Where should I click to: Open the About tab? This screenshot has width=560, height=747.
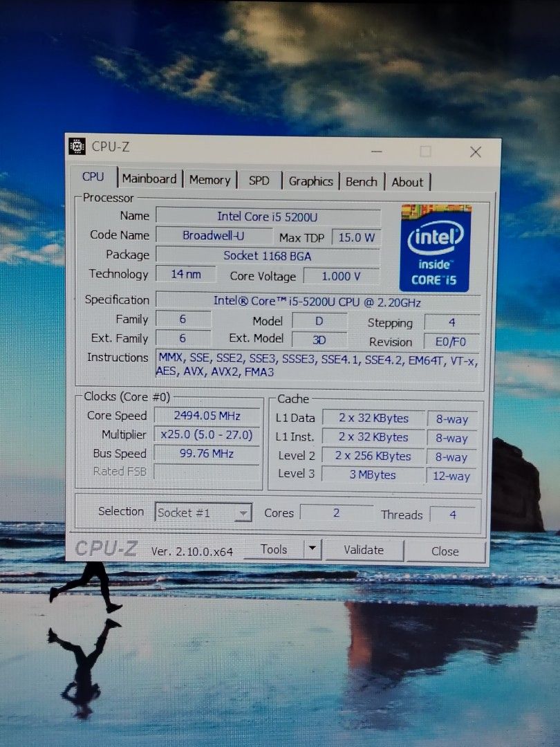pos(408,182)
